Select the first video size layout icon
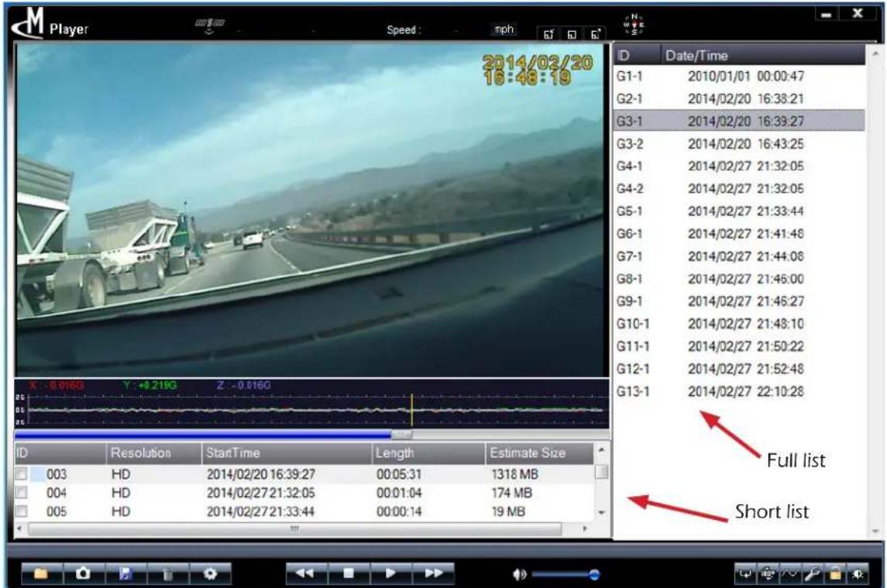The image size is (887, 588). (x=548, y=34)
